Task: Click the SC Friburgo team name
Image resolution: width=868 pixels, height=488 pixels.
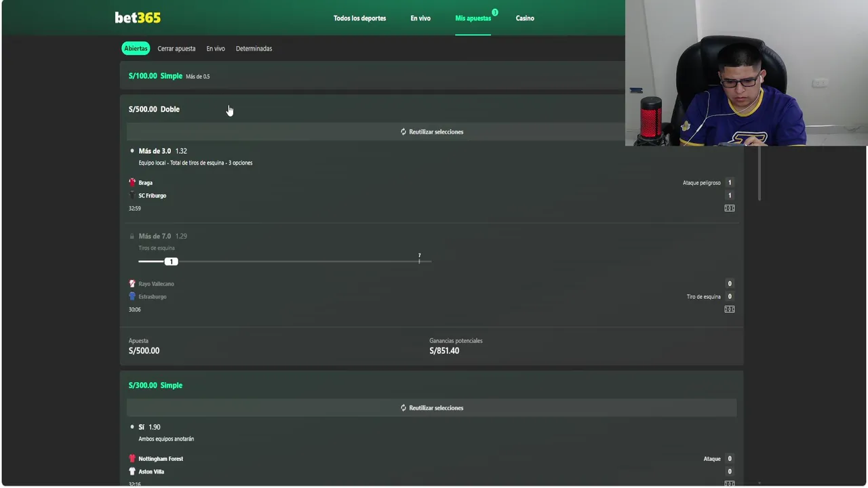Action: coord(152,195)
